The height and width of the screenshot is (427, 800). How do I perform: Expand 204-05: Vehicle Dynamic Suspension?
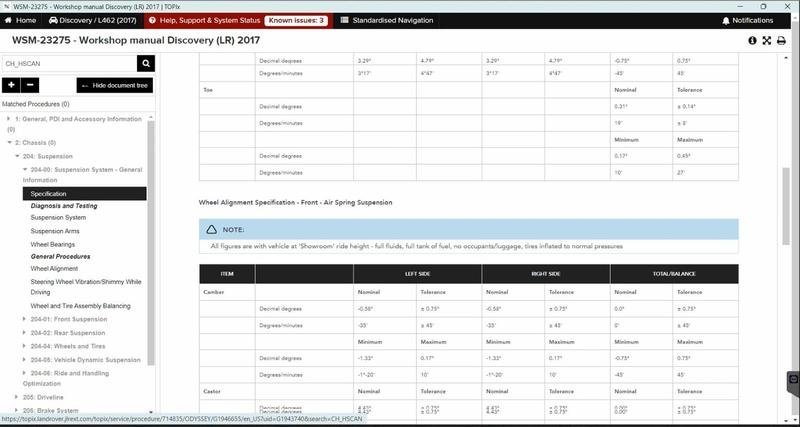[x=24, y=360]
